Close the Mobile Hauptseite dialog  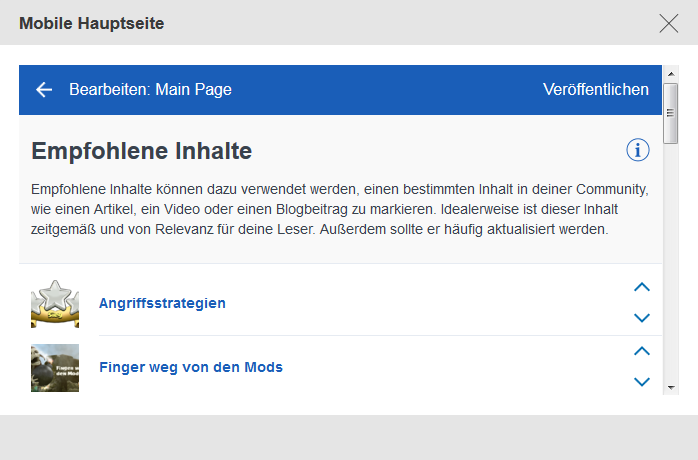[669, 23]
